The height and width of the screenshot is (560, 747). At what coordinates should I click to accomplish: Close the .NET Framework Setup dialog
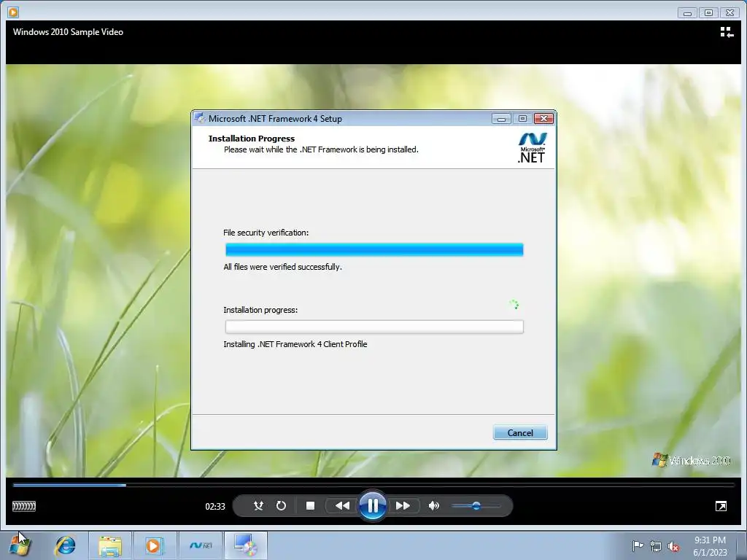(543, 119)
